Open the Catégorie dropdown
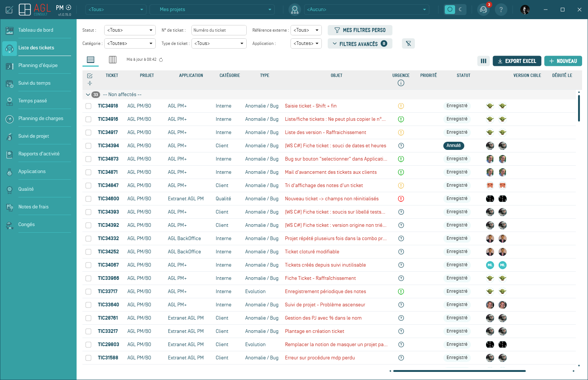 [x=130, y=43]
